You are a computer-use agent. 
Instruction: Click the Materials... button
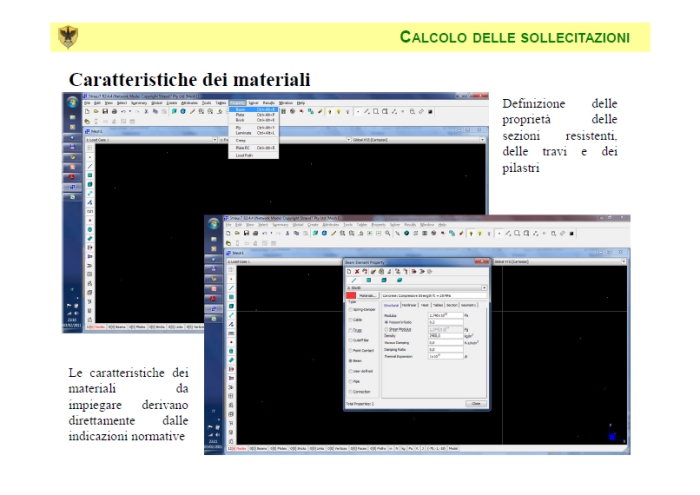[x=368, y=296]
